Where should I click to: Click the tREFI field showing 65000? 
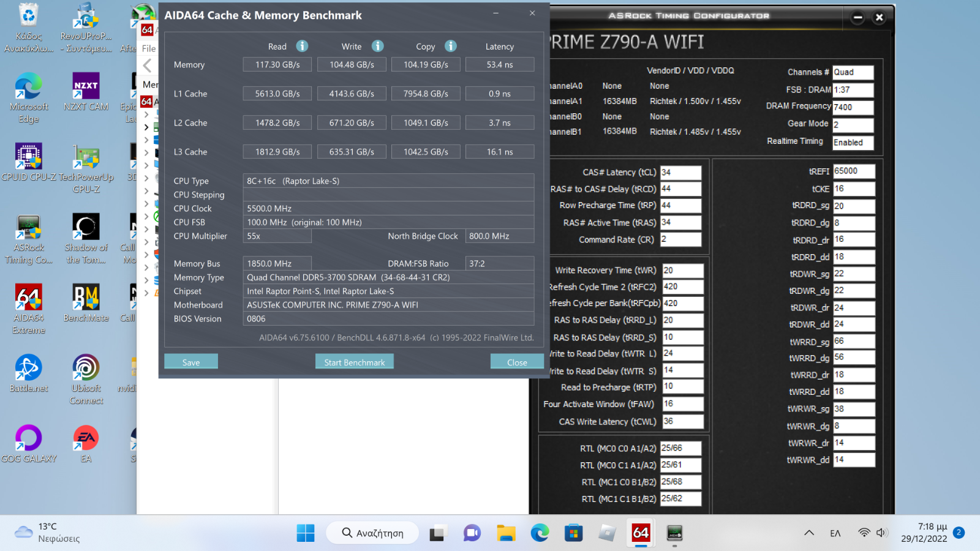click(854, 171)
